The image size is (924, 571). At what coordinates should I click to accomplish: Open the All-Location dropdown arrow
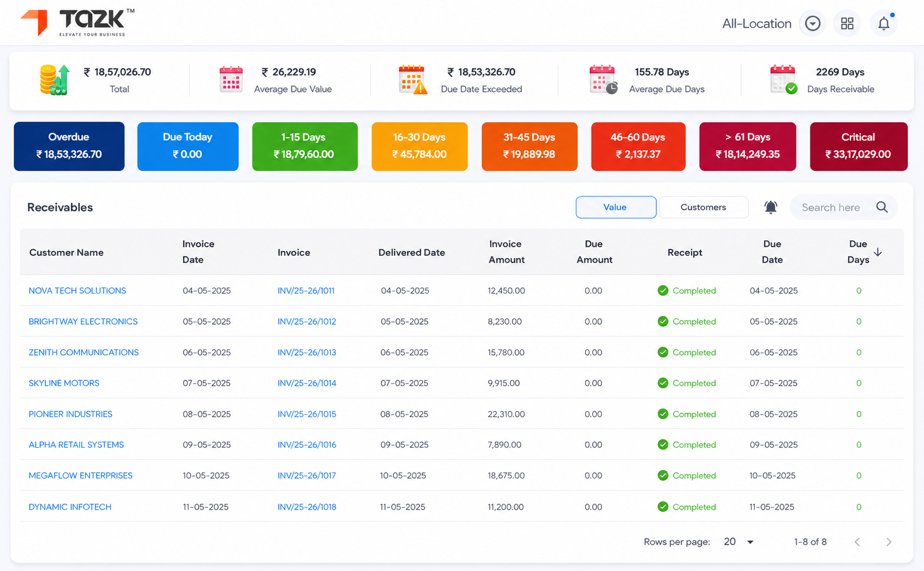[x=813, y=24]
